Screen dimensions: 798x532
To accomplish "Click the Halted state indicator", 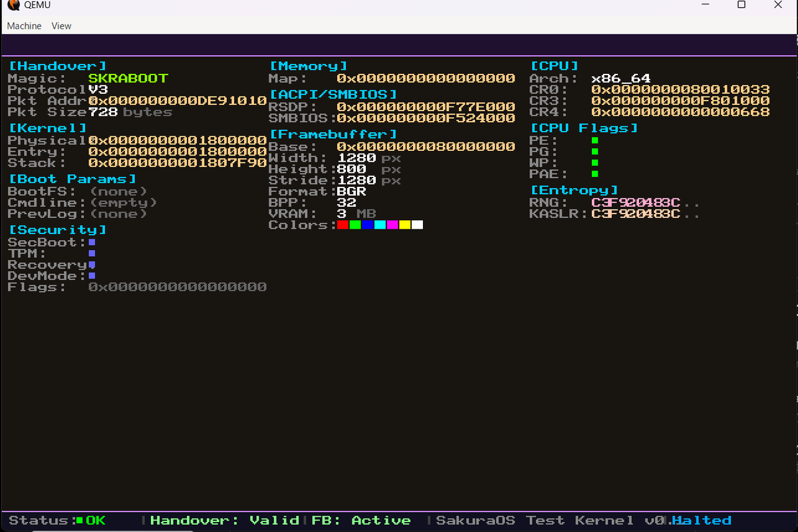I will click(x=702, y=520).
